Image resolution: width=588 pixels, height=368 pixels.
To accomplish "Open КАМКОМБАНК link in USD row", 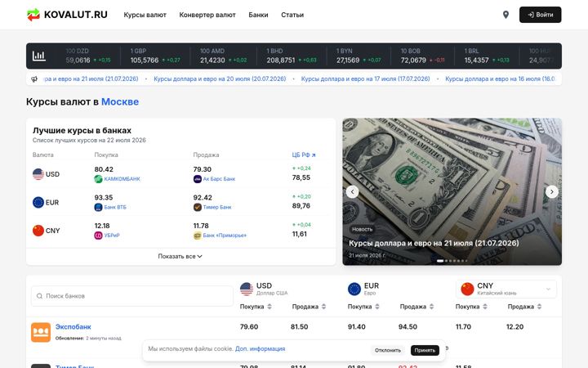I will (x=122, y=179).
